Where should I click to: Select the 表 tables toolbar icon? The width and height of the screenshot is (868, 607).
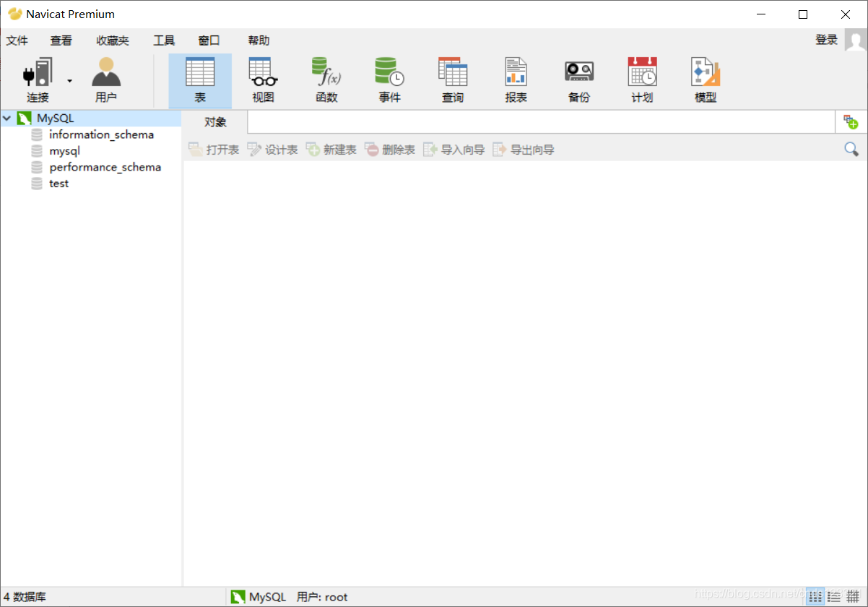(x=200, y=81)
